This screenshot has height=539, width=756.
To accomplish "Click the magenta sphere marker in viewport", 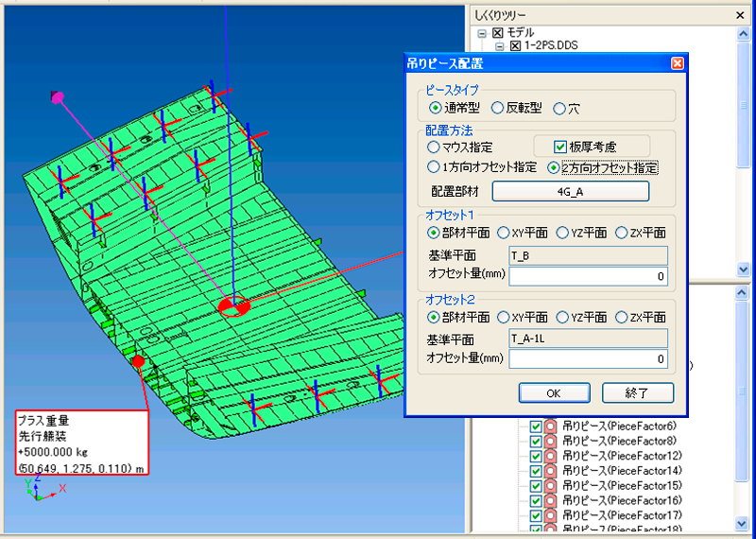I will [x=58, y=96].
